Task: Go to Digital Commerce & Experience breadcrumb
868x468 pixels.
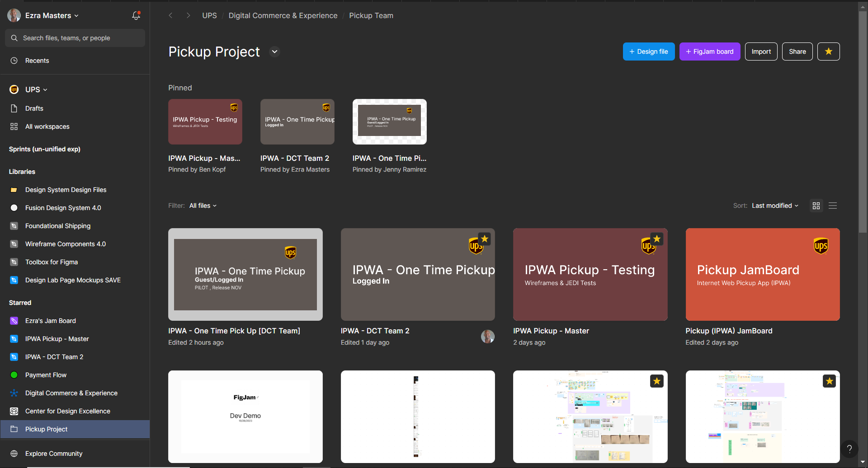Action: [283, 15]
